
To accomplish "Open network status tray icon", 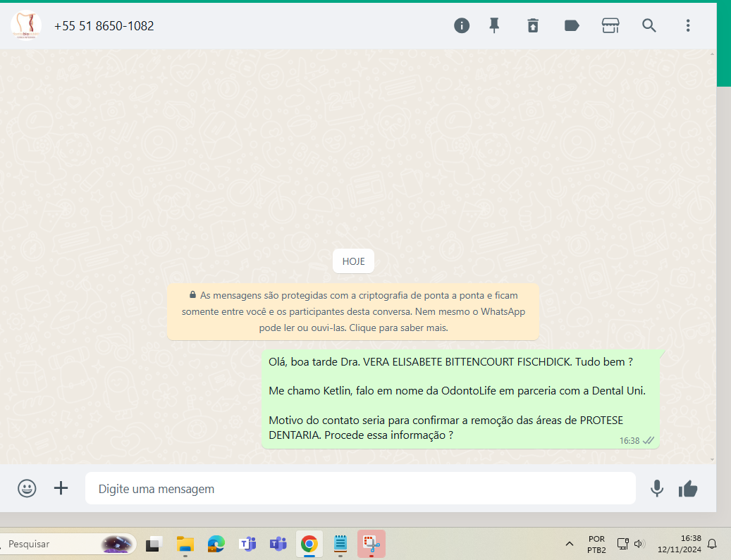I will (623, 544).
